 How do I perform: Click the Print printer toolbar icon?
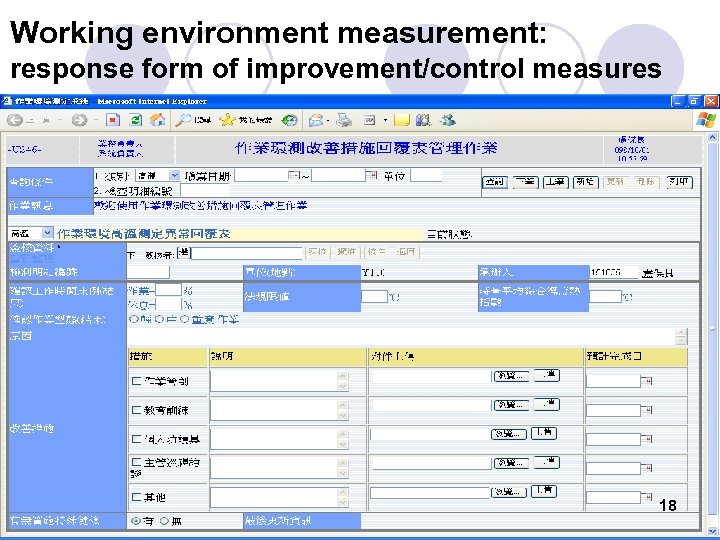point(343,120)
